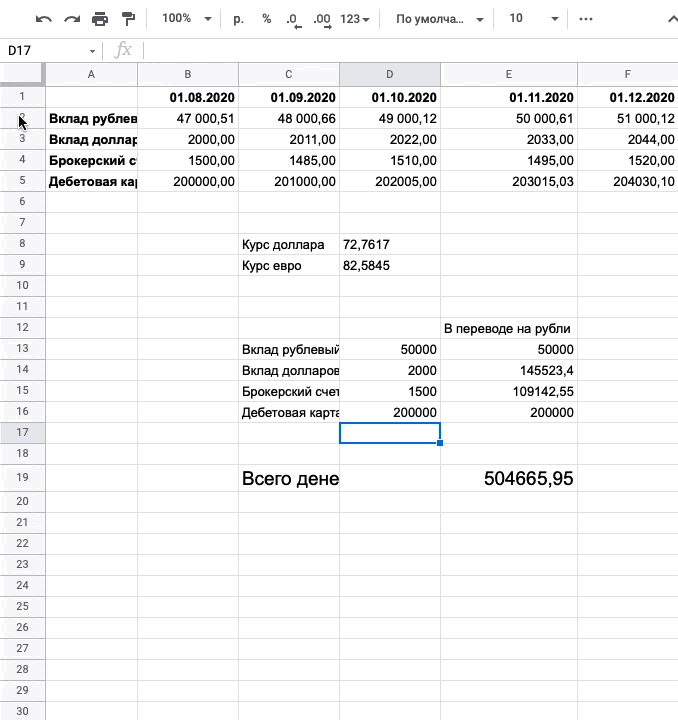Viewport: 678px width, 720px height.
Task: Click bold 'Дебетовая ка' cell in column A
Action: pyautogui.click(x=91, y=181)
